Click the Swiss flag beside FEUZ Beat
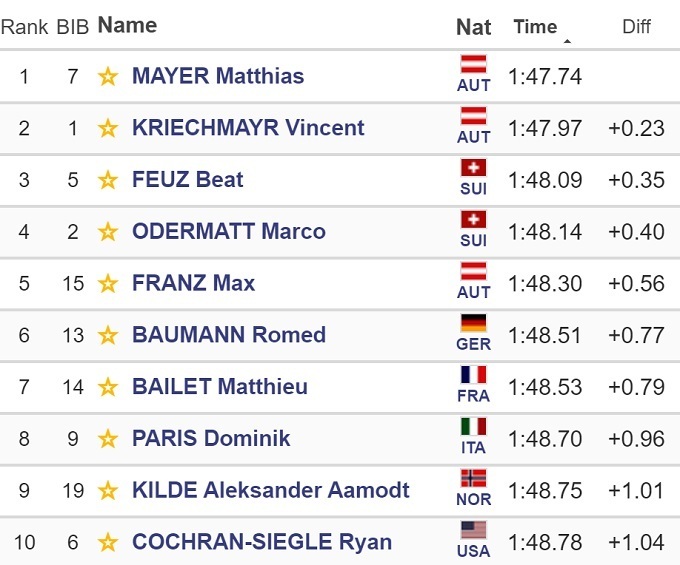The image size is (680, 565). coord(473,168)
